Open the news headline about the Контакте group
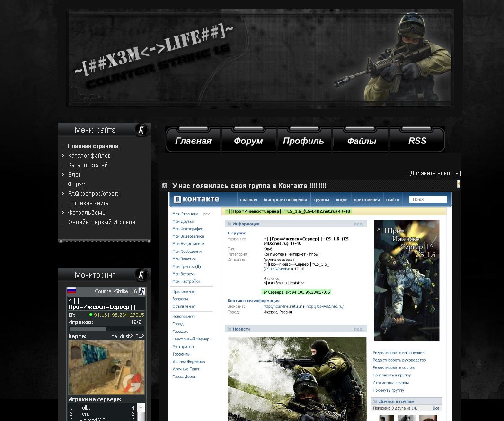Image resolution: width=504 pixels, height=421 pixels. click(249, 186)
